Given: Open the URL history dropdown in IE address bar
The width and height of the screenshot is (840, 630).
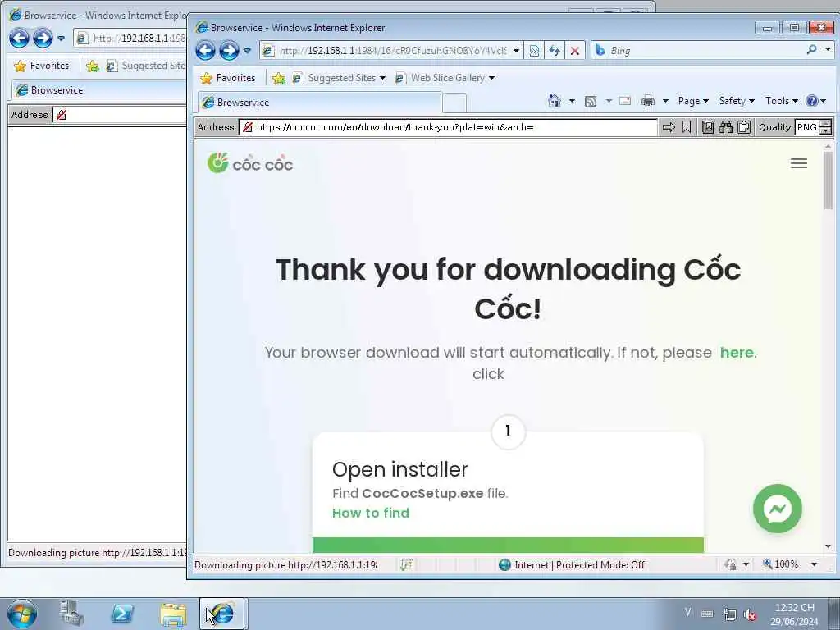Looking at the screenshot, I should (516, 51).
